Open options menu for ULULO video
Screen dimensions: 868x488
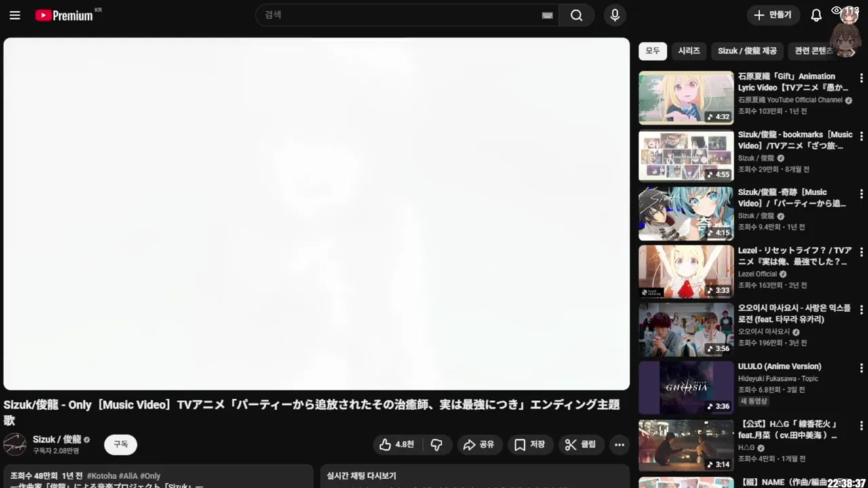861,368
